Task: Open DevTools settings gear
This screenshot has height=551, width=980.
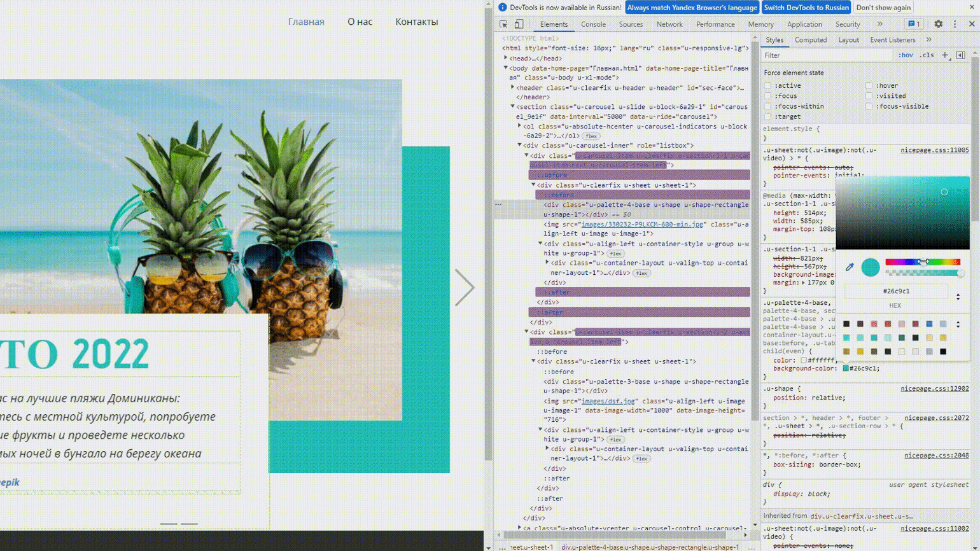Action: click(938, 24)
